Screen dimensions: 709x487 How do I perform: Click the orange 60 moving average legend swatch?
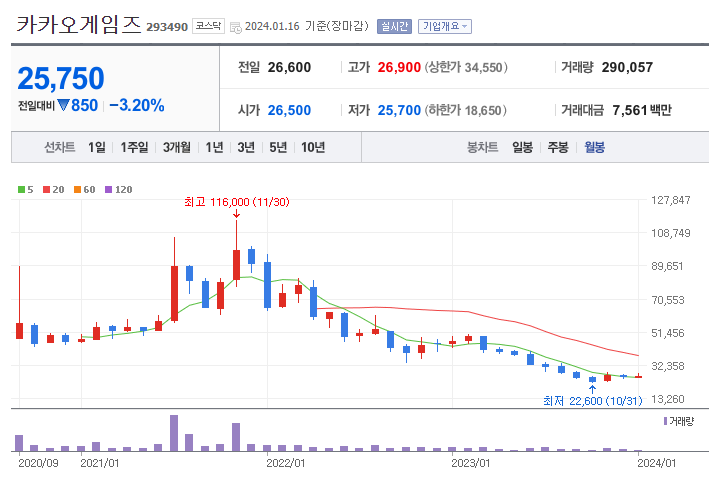[x=77, y=189]
